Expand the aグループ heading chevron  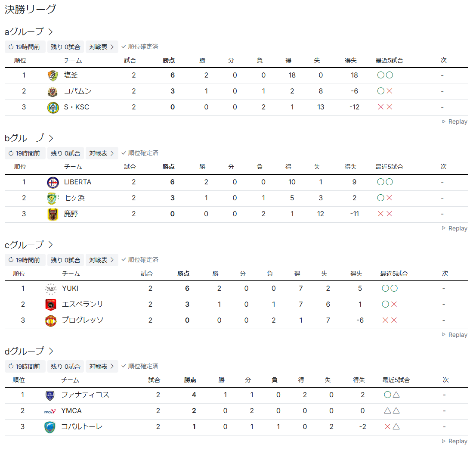click(51, 31)
